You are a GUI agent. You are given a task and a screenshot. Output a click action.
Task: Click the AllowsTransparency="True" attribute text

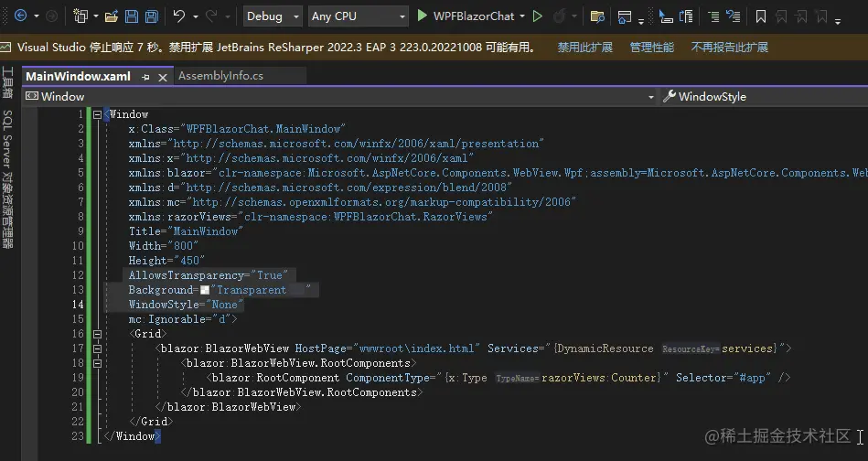209,275
